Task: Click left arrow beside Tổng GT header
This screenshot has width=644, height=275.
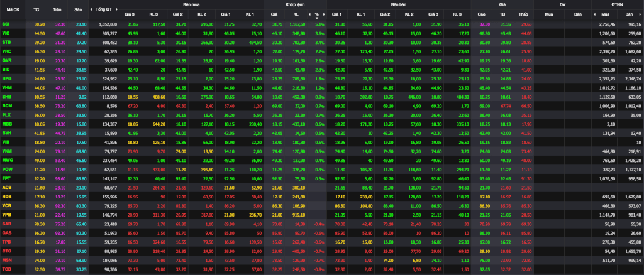Action: pyautogui.click(x=91, y=9)
